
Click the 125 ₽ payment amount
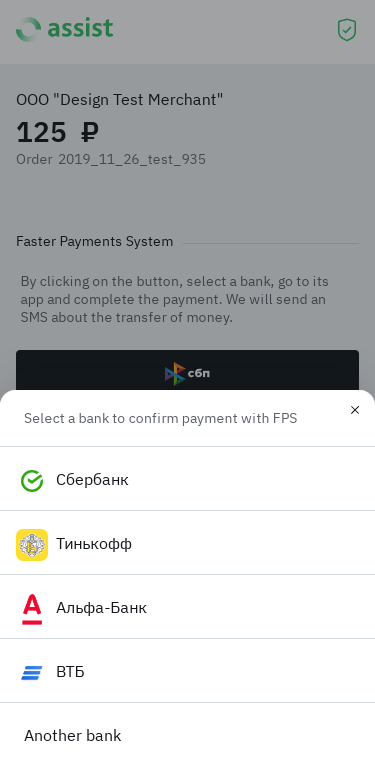pos(58,132)
